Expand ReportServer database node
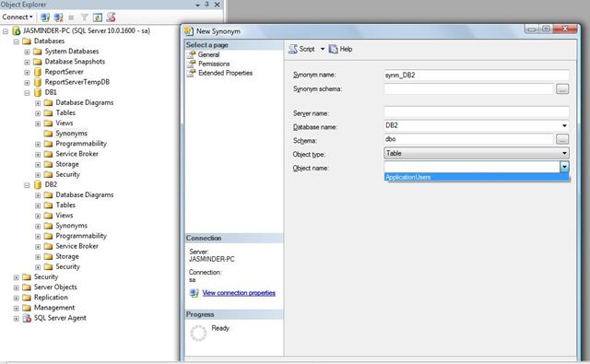Screen dimensions: 590x364 [27, 72]
